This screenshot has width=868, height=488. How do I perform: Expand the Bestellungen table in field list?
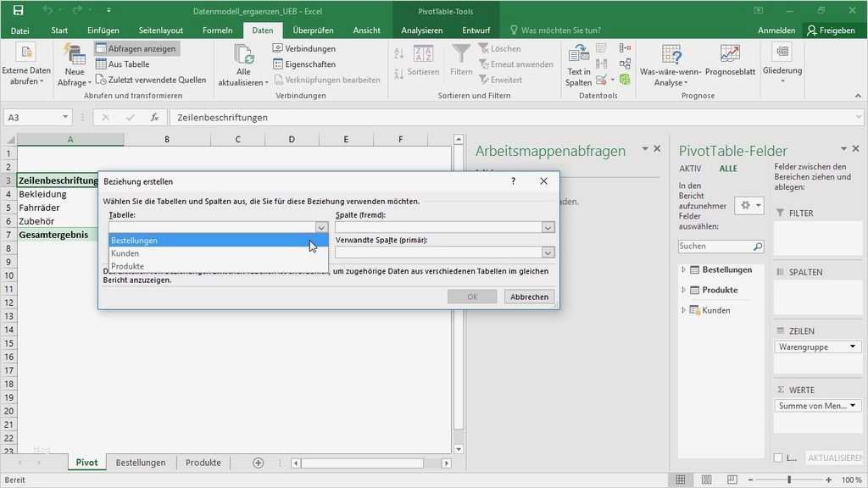click(684, 269)
